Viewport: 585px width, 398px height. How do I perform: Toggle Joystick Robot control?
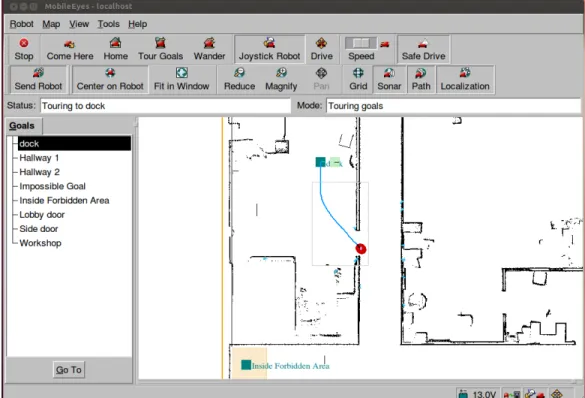click(x=269, y=49)
